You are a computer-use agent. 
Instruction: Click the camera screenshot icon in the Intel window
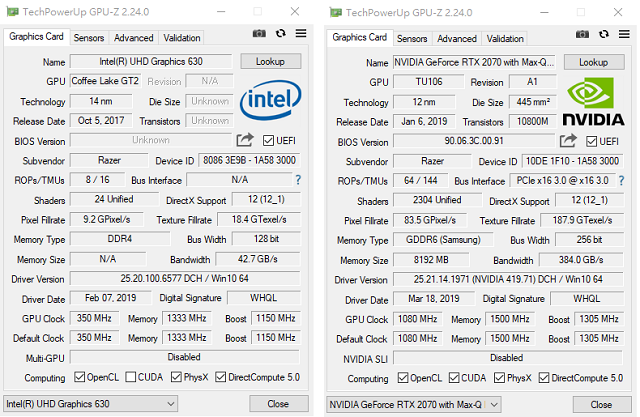click(x=259, y=34)
